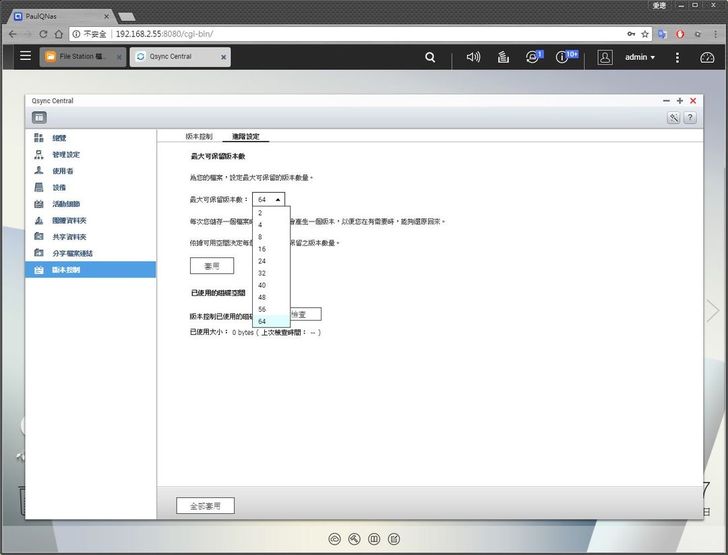Image resolution: width=728 pixels, height=555 pixels.
Task: Expand the admin user dropdown
Action: click(x=640, y=57)
